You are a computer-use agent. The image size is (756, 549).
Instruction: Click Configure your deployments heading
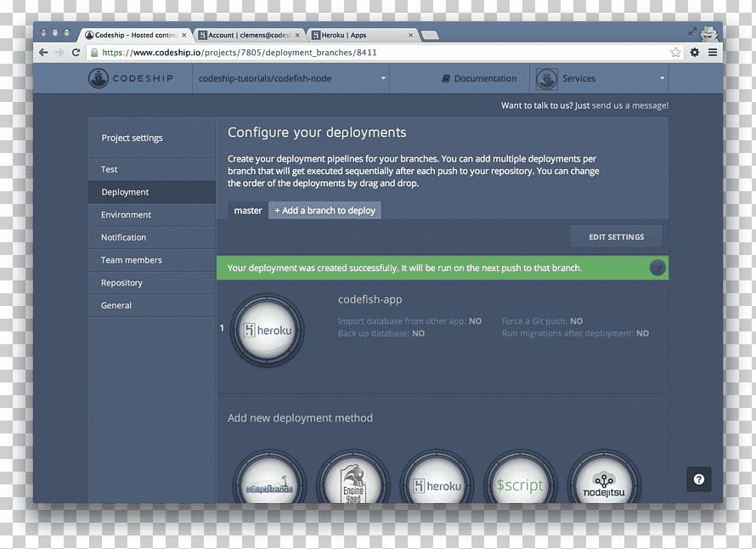[x=317, y=133]
